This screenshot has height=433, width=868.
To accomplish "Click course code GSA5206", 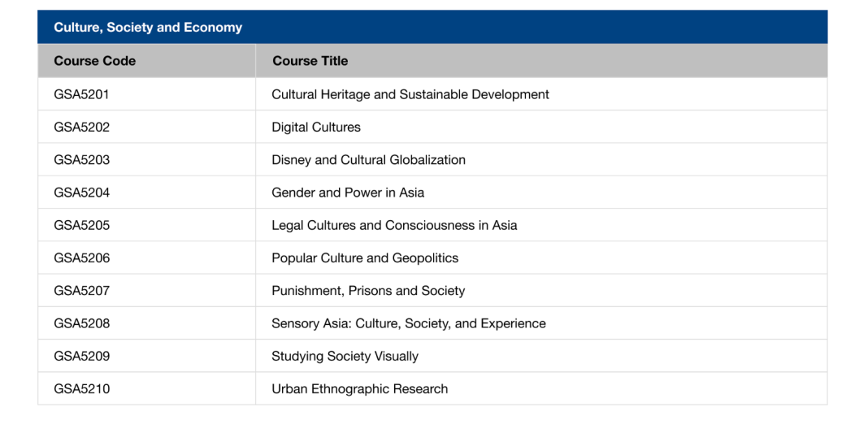I will click(x=81, y=258).
